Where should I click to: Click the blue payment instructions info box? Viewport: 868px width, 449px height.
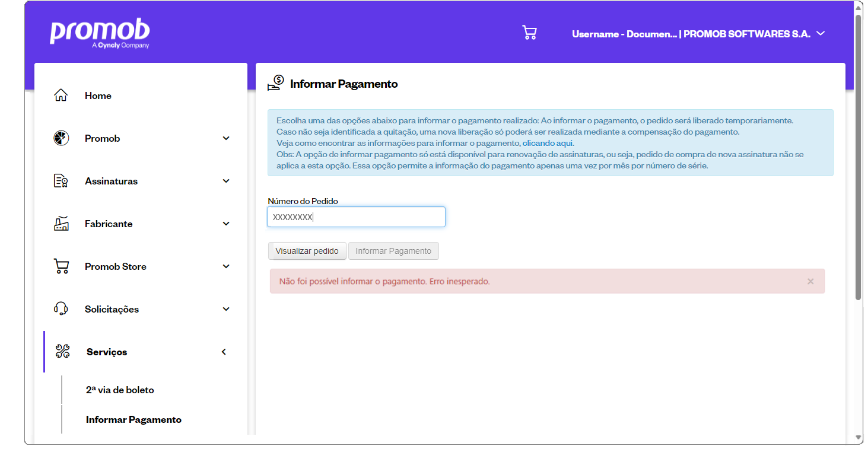tap(551, 142)
